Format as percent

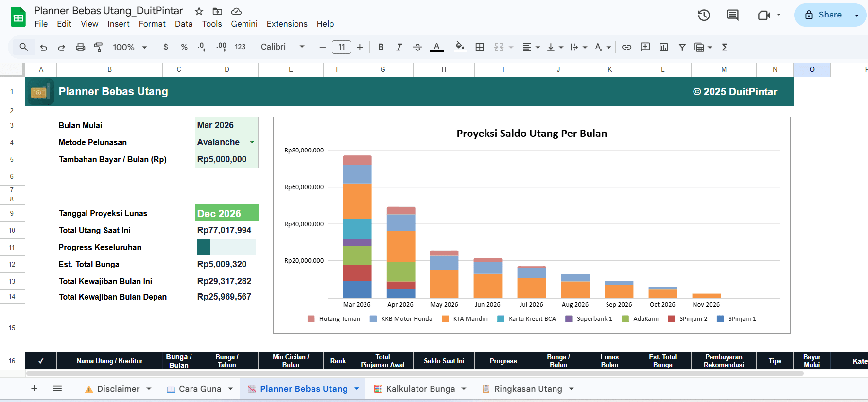[x=184, y=47]
